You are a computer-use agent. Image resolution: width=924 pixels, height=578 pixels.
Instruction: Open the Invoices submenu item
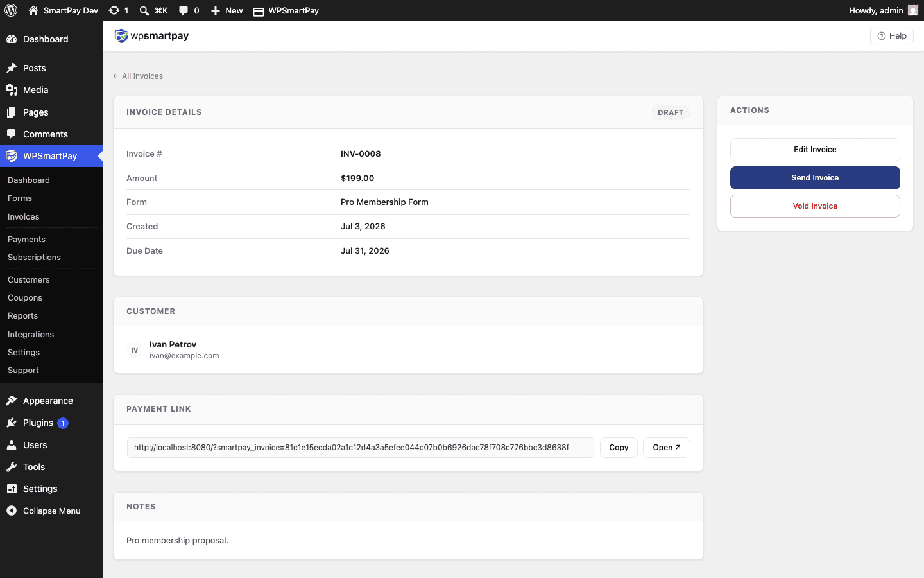coord(24,217)
